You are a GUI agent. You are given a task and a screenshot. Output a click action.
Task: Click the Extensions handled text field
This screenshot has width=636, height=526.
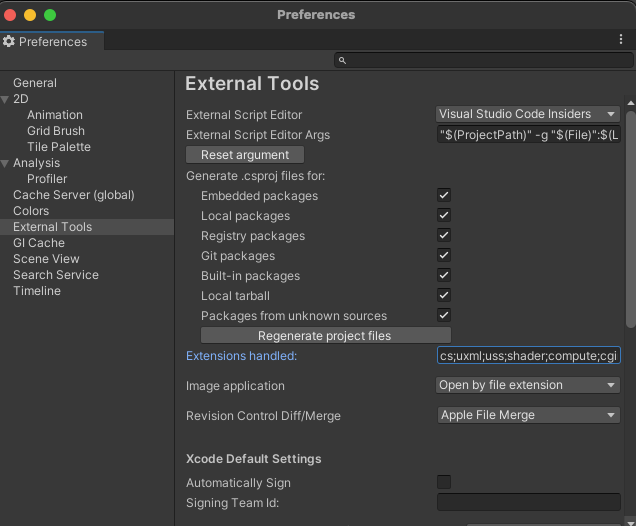point(528,356)
